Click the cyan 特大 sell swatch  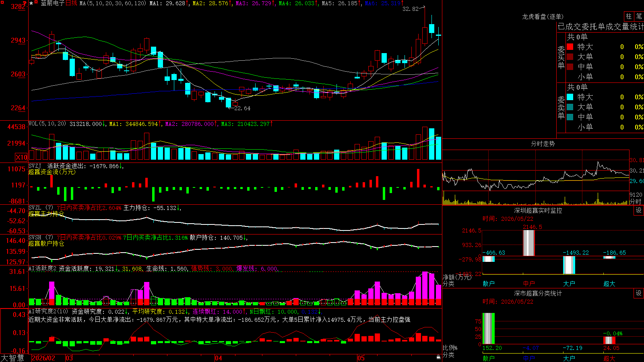coord(570,97)
